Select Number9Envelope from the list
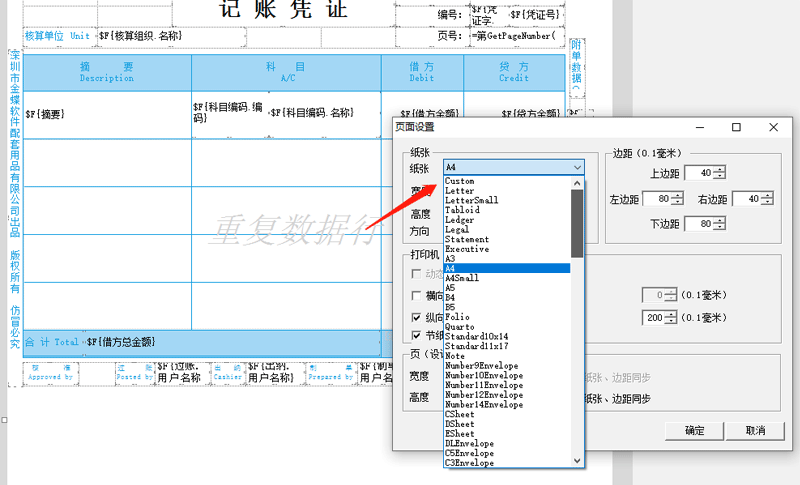Screen dimensions: 800x485 pos(507,366)
